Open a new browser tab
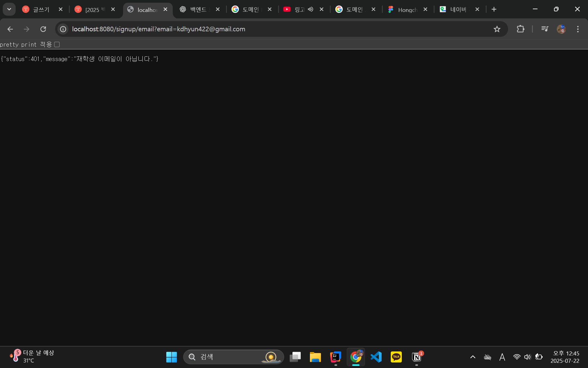The width and height of the screenshot is (588, 368). pyautogui.click(x=494, y=10)
